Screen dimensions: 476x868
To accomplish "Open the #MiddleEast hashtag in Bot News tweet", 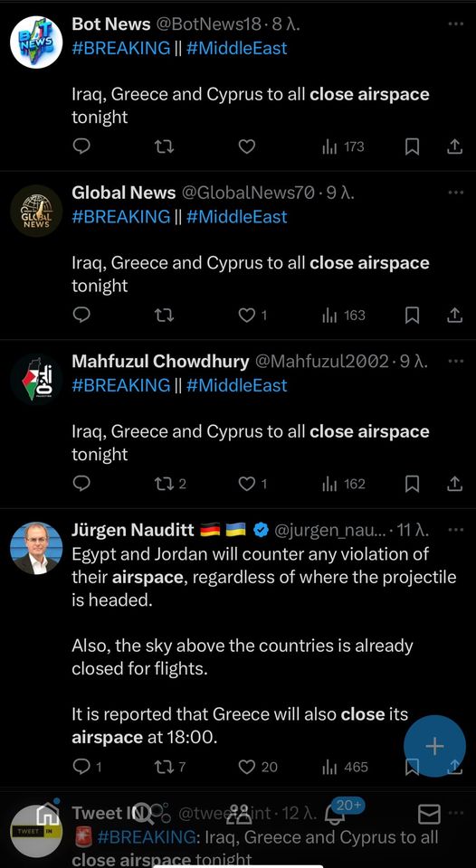I will click(236, 48).
